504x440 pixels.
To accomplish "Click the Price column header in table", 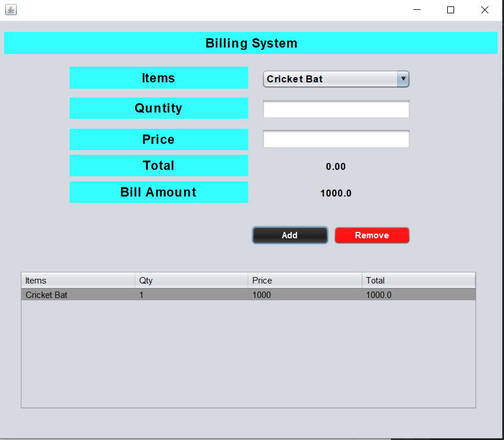I will pos(305,281).
